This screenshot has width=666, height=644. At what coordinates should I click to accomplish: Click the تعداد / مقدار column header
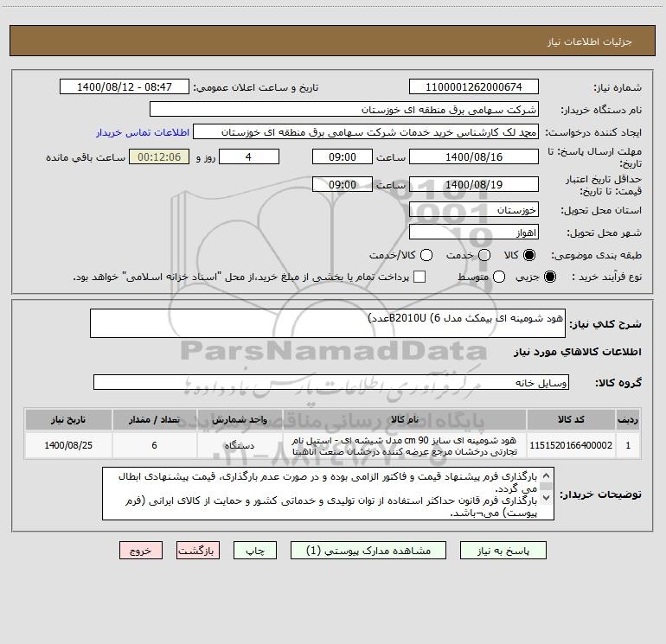(154, 419)
